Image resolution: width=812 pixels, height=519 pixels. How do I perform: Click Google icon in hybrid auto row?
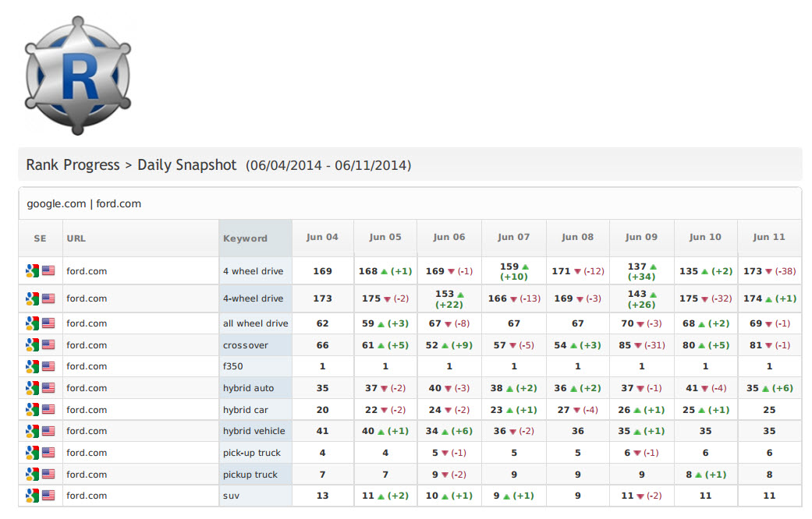32,387
